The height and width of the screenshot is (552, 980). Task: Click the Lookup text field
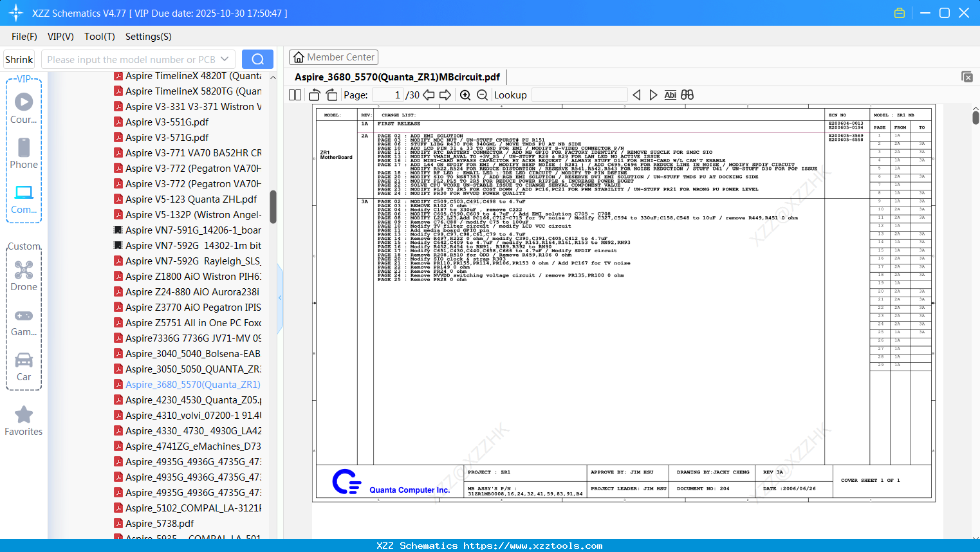point(580,95)
